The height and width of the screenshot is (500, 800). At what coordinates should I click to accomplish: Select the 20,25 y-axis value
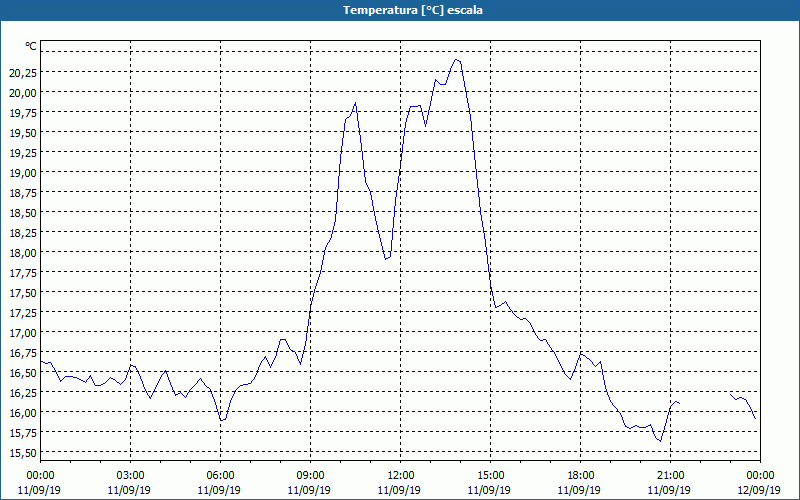23,72
